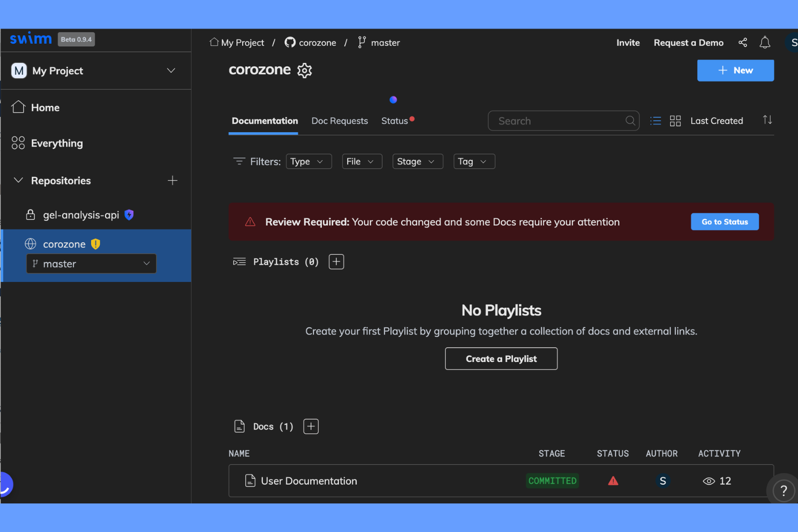Click the User Documentation file icon

250,481
